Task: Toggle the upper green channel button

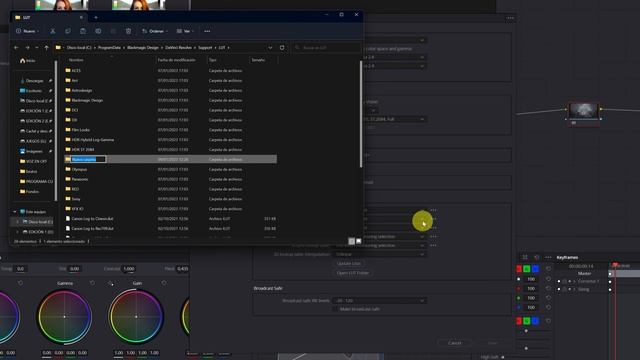Action: pyautogui.click(x=527, y=269)
